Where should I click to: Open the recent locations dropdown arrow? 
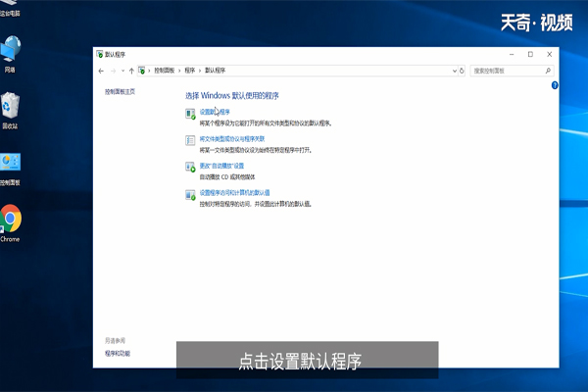pyautogui.click(x=122, y=71)
